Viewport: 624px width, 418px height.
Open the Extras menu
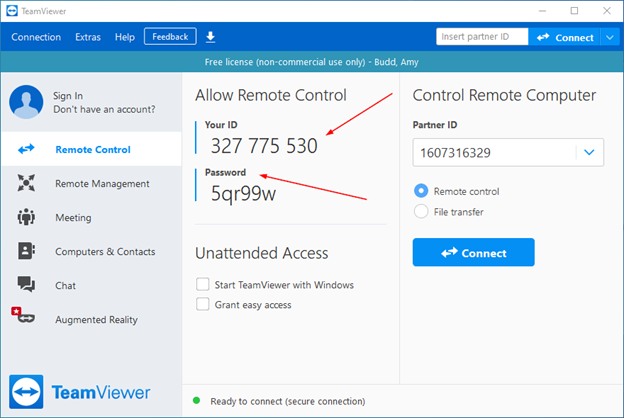coord(88,37)
